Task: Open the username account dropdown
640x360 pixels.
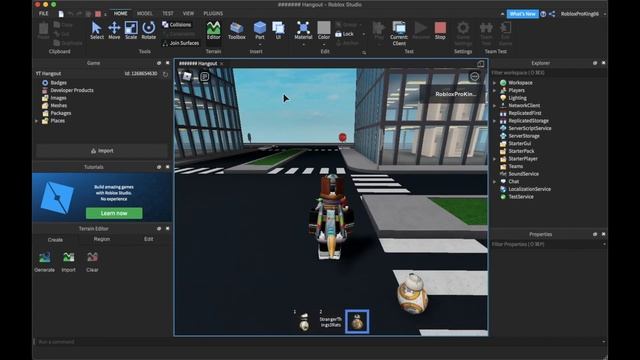Action: (x=604, y=14)
